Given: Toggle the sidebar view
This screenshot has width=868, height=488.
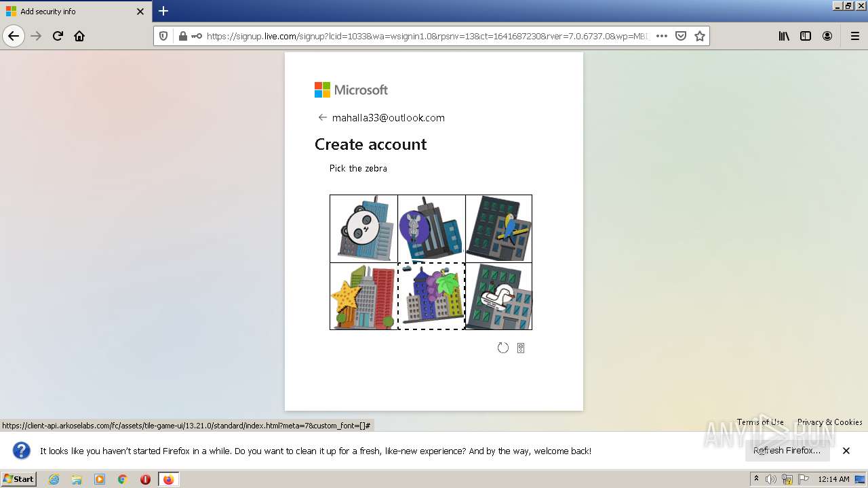Looking at the screenshot, I should [x=806, y=36].
